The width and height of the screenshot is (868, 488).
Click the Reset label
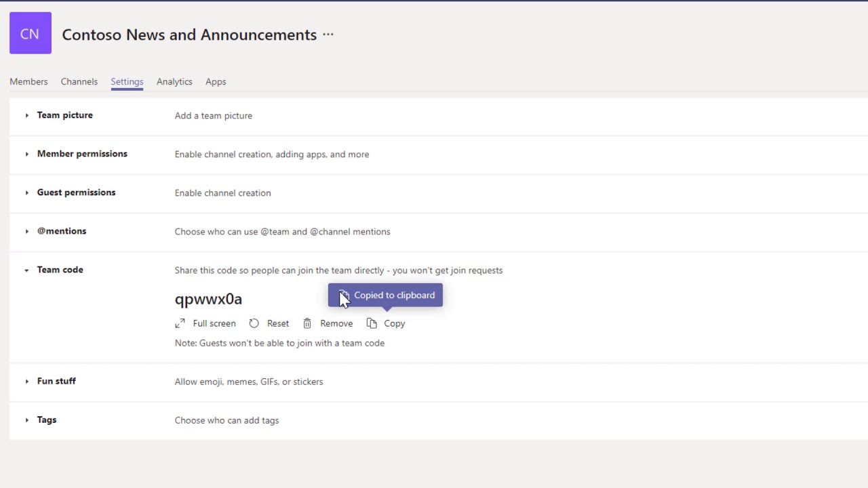click(x=278, y=323)
